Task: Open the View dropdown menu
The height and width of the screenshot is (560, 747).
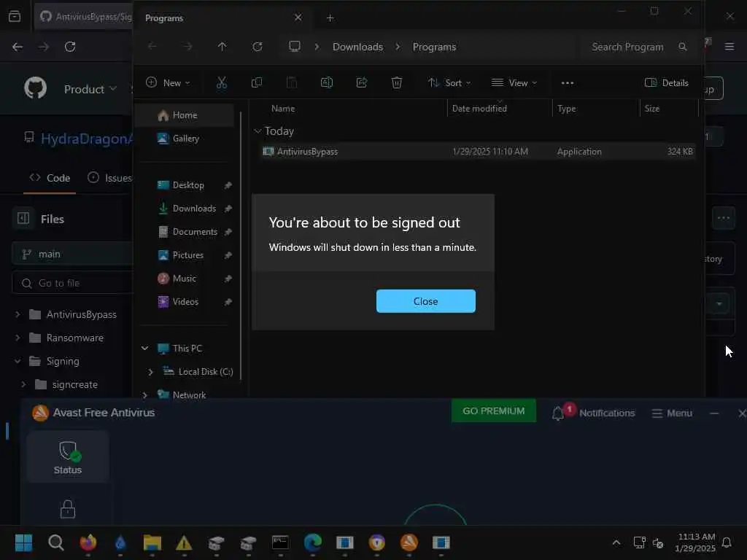Action: coord(514,83)
